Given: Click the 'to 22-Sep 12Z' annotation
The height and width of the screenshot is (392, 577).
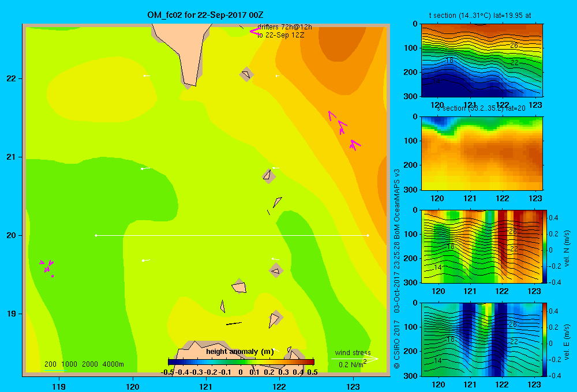Looking at the screenshot, I should coord(281,35).
